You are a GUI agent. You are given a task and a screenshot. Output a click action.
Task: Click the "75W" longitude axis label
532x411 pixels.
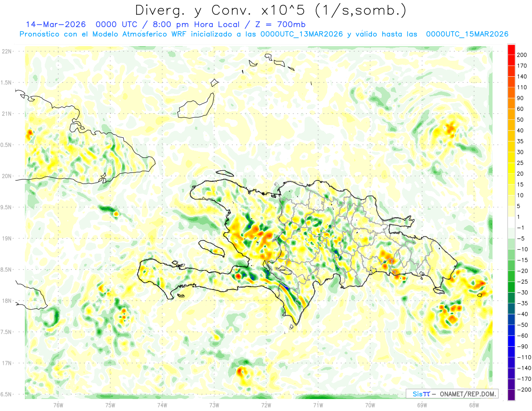point(110,405)
